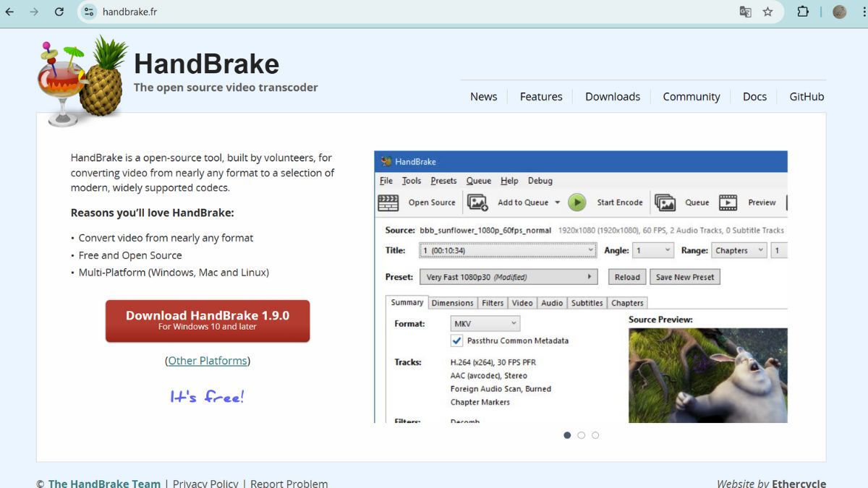Viewport: 868px width, 488px height.
Task: Open the Features navigation link
Action: [541, 96]
